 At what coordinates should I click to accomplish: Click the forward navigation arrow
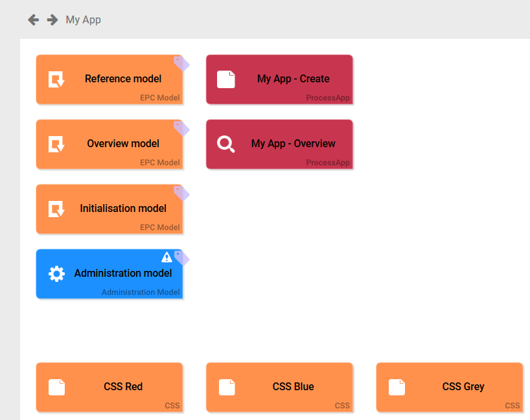[x=51, y=20]
